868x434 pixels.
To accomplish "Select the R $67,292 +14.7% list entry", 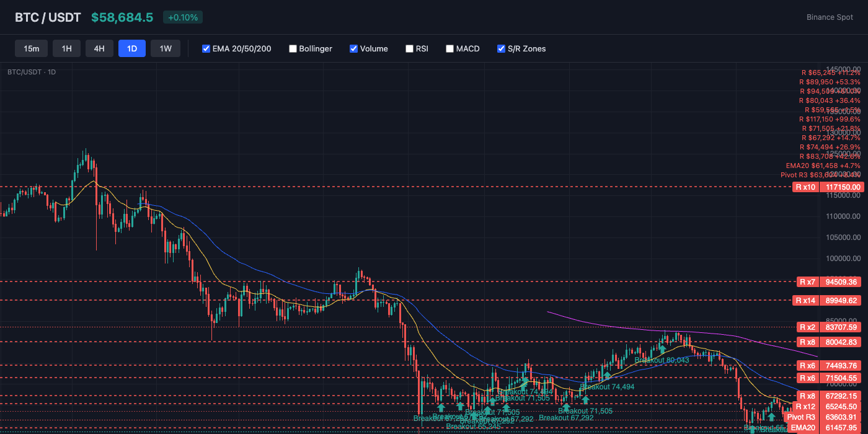I will (831, 138).
